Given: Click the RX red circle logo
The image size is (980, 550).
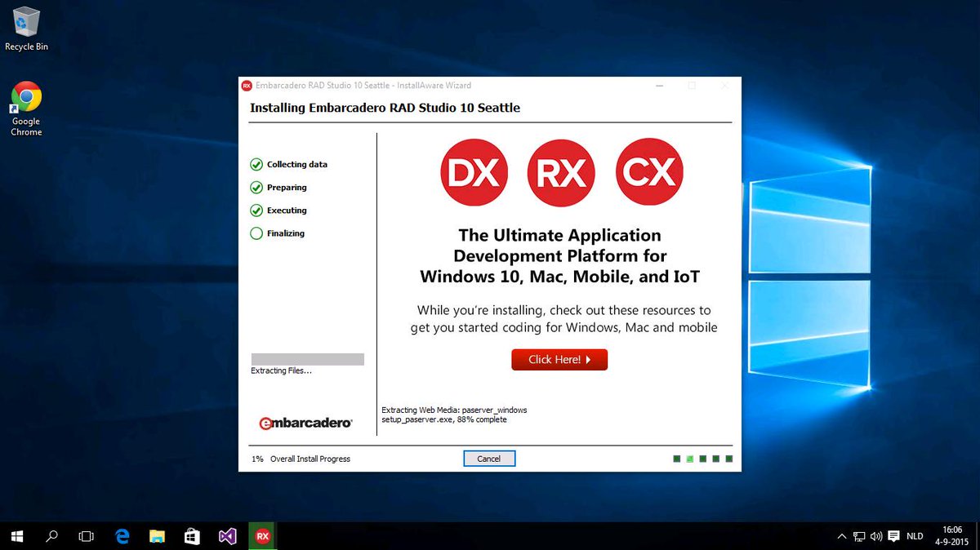Looking at the screenshot, I should [561, 172].
